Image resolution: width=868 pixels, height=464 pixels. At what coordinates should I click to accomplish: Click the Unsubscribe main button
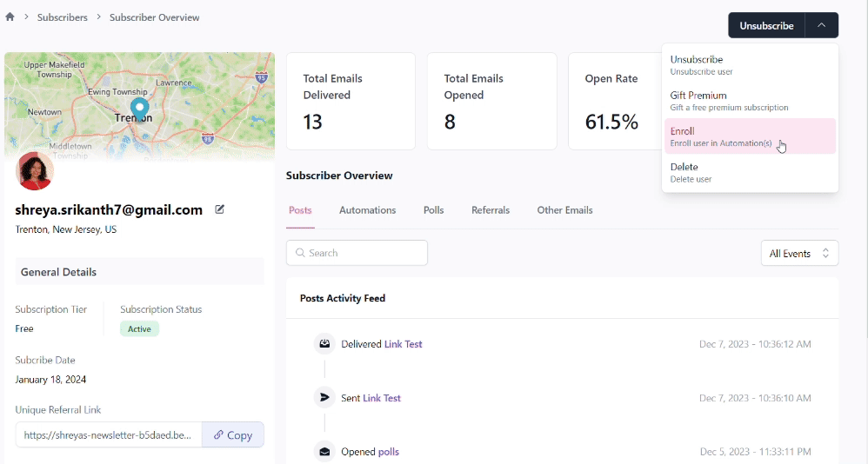coord(767,25)
